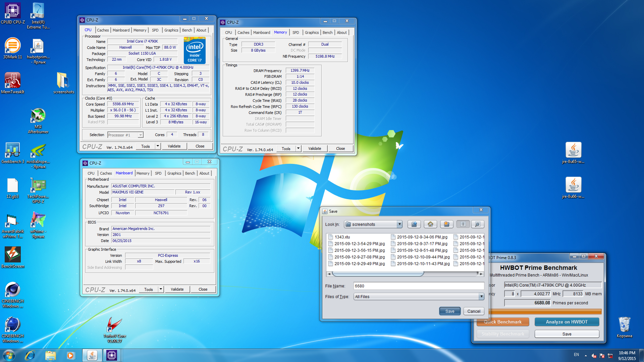Click Analyze on HWBOT button
The image size is (644, 362).
567,322
